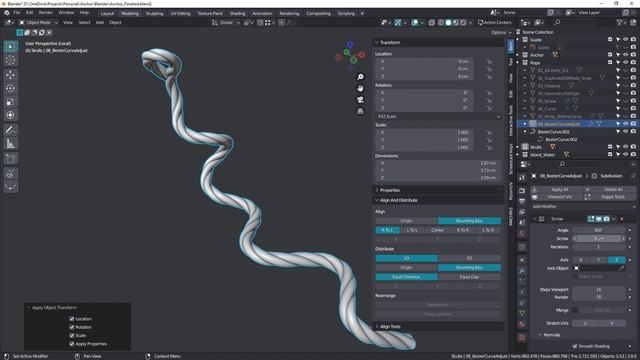
Task: Open the Add Modifier dropdown
Action: point(583,207)
